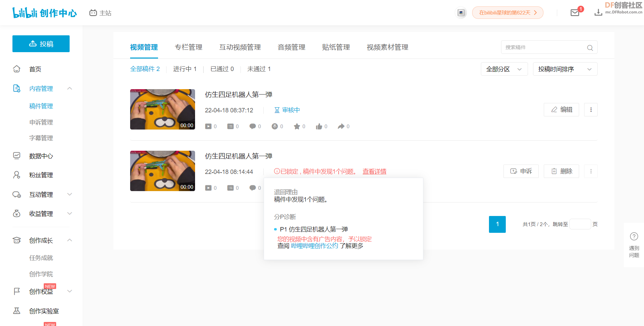Open 首页 in the sidebar
This screenshot has height=326, width=644.
click(35, 69)
